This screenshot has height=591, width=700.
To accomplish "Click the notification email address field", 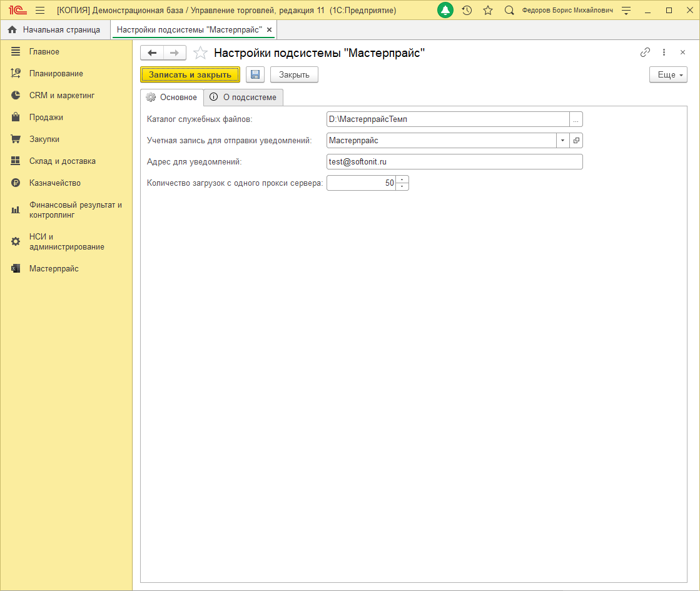I will point(454,162).
